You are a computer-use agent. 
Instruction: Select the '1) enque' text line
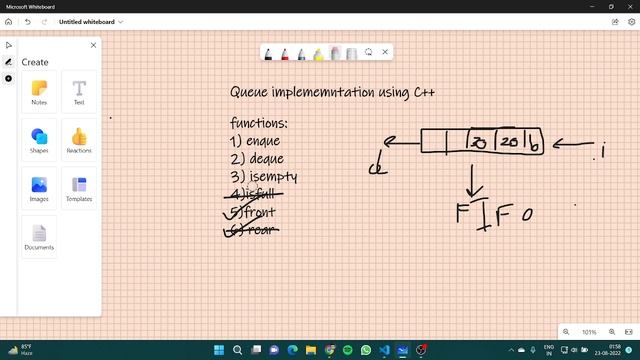point(255,141)
